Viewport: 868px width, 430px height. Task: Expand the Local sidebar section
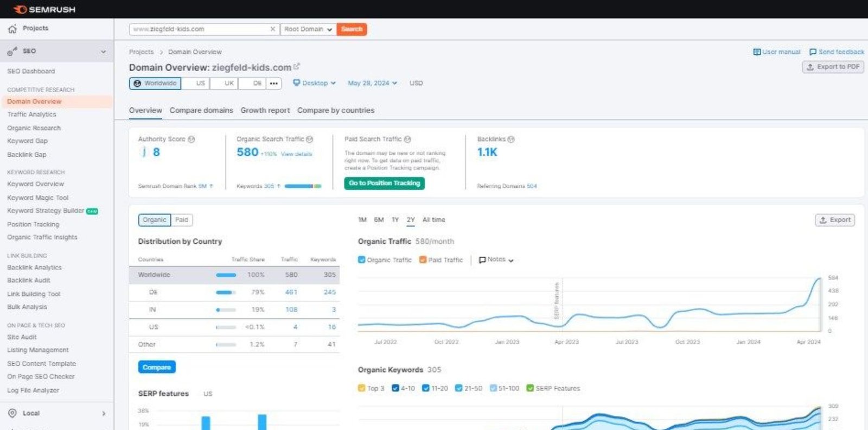pos(104,414)
